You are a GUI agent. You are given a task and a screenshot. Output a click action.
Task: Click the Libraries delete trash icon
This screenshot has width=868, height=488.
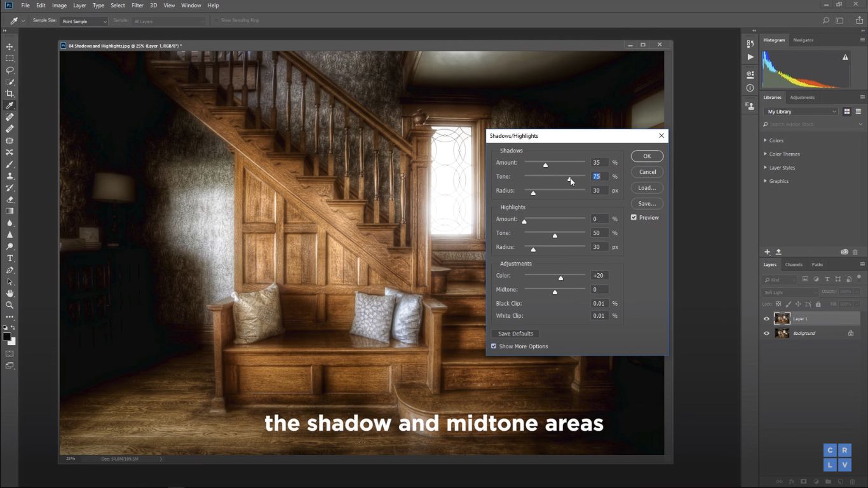coord(855,252)
